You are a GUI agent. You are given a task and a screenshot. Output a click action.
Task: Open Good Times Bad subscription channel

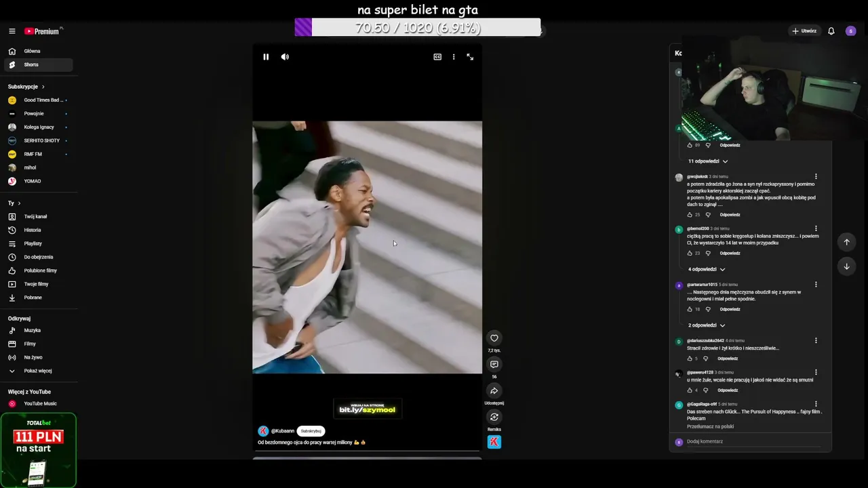coord(38,100)
